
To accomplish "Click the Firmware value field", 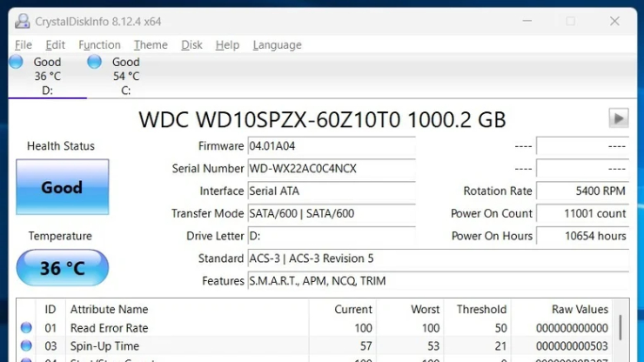I will coord(331,146).
